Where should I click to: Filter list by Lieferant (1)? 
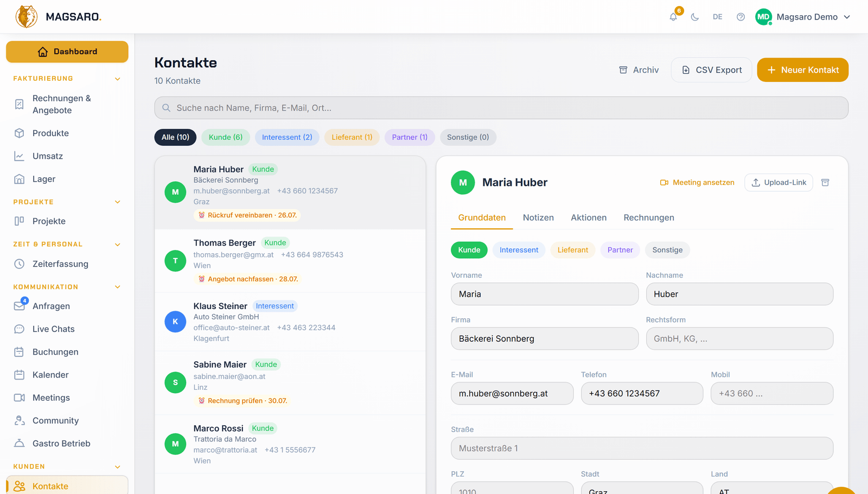(352, 137)
